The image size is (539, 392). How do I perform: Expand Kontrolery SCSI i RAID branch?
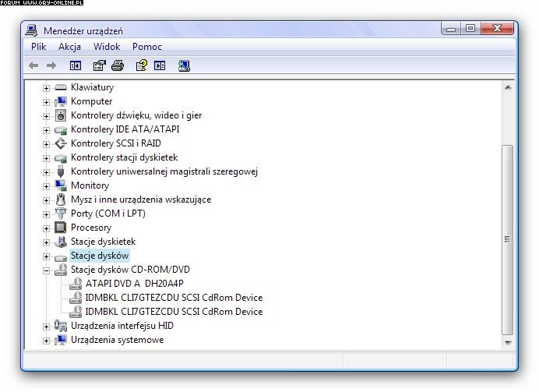47,144
